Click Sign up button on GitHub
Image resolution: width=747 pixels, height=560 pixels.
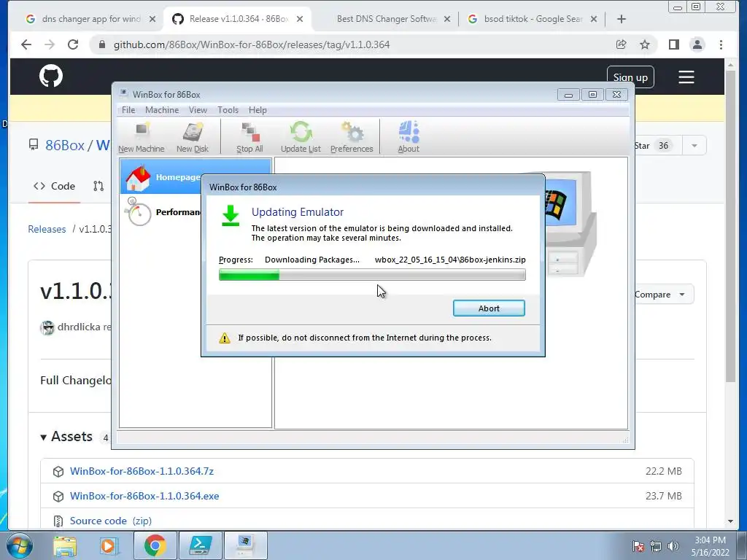630,77
